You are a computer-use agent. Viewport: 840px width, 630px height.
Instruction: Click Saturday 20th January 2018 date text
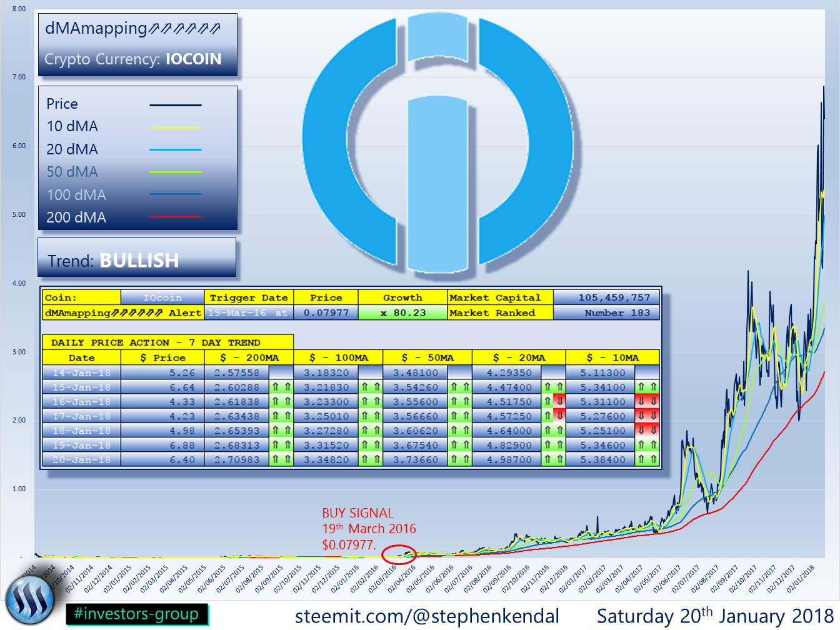715,616
